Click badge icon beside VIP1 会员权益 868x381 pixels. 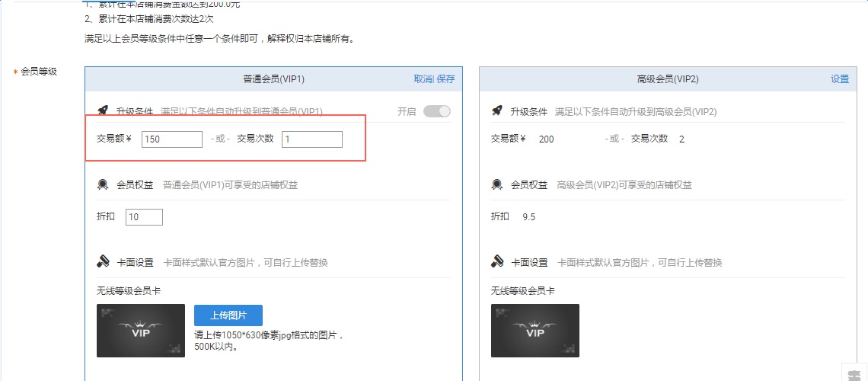pos(102,185)
